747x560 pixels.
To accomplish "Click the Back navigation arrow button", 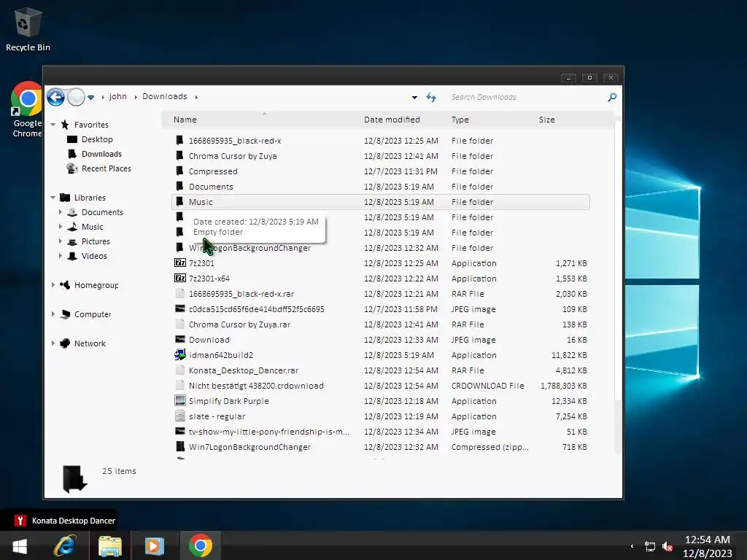I will [x=55, y=97].
